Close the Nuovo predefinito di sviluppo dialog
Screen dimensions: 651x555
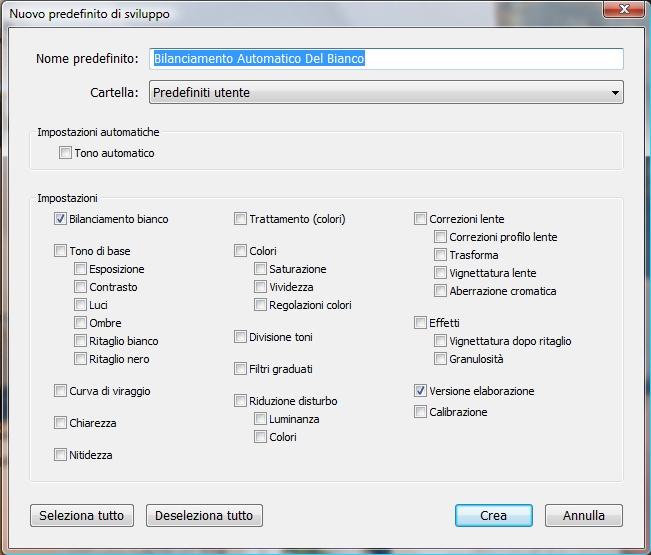[624, 9]
